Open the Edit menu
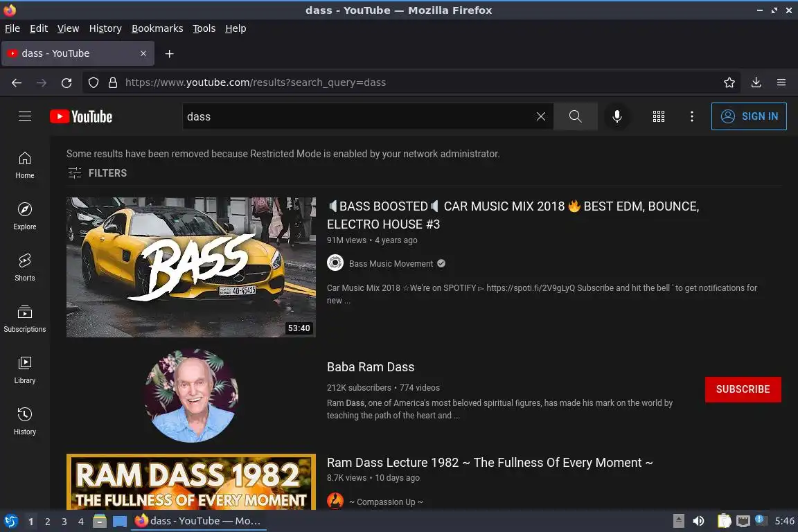The width and height of the screenshot is (798, 532). tap(39, 28)
